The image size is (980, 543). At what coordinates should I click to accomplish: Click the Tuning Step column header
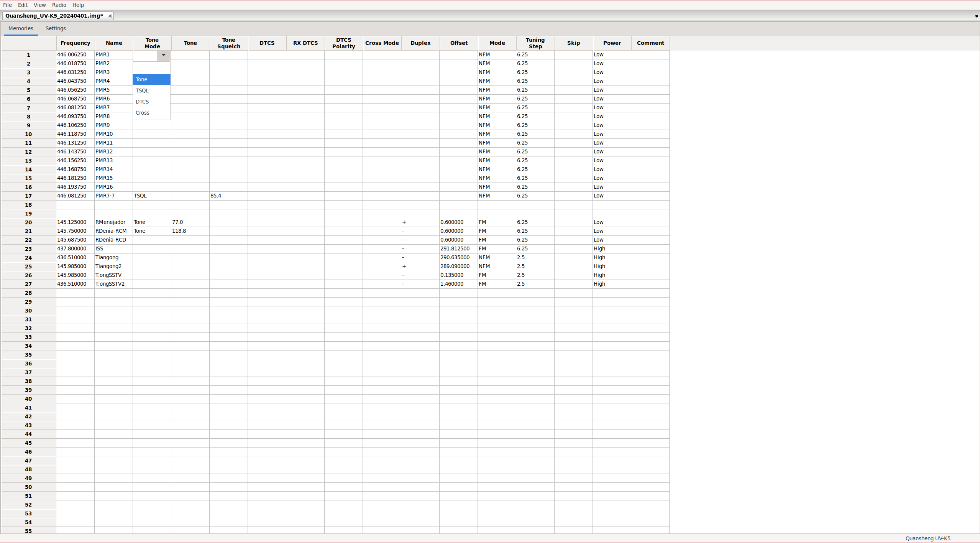click(535, 43)
